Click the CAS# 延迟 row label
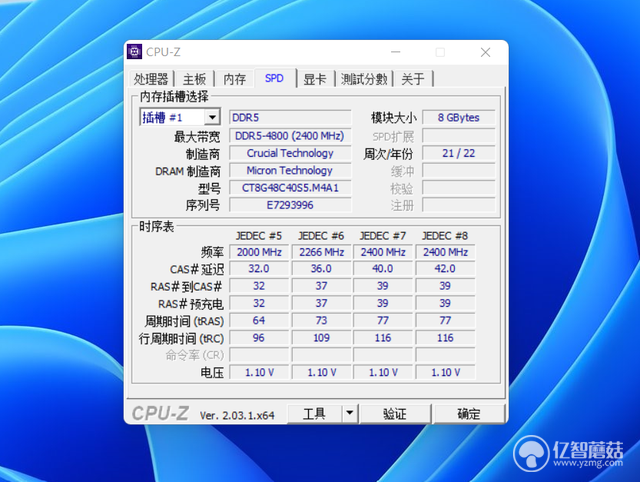640x482 pixels. [197, 269]
